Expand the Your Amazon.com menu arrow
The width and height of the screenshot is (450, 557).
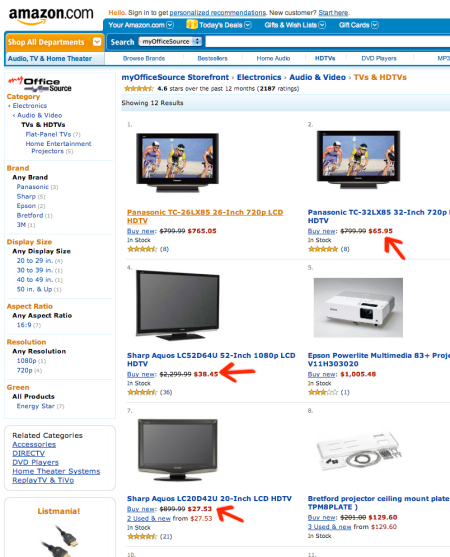tap(170, 25)
